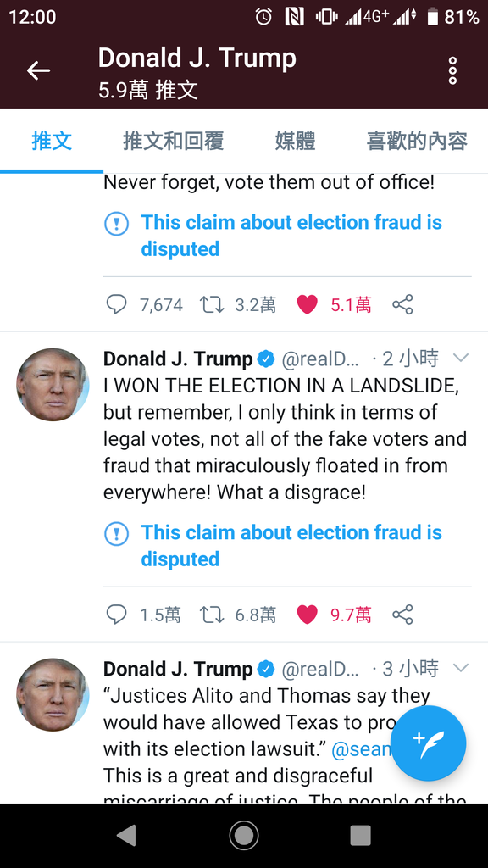Switch to the 媒體 tab
This screenshot has width=488, height=868.
(x=295, y=142)
